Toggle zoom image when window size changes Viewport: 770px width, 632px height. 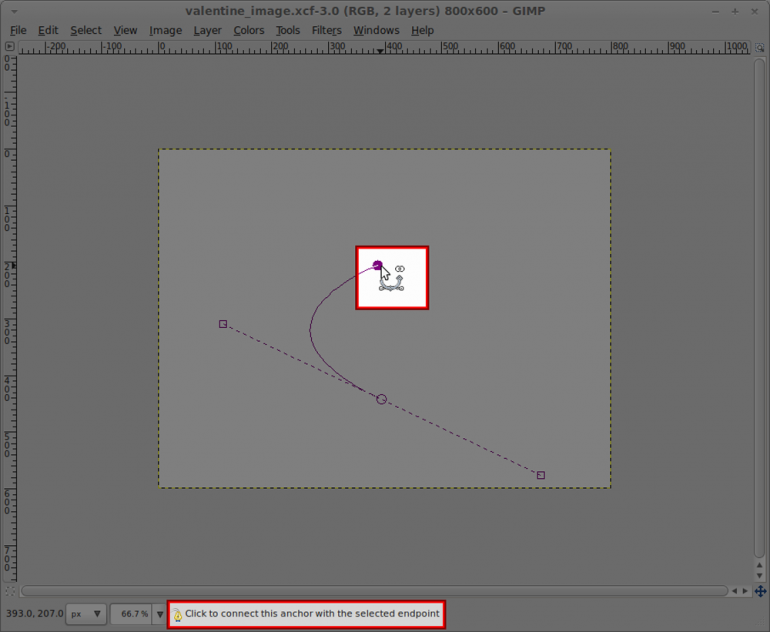coord(760,48)
